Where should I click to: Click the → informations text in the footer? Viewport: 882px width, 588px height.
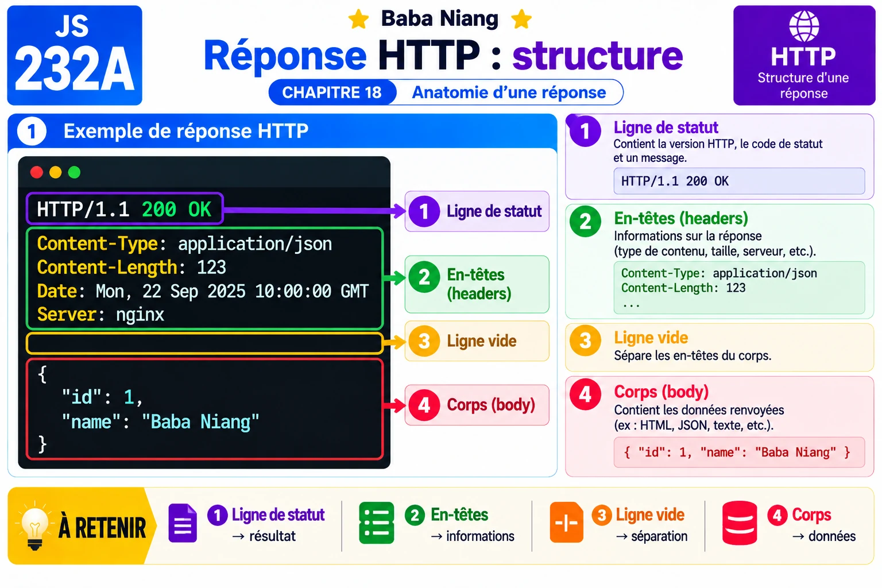(x=473, y=536)
